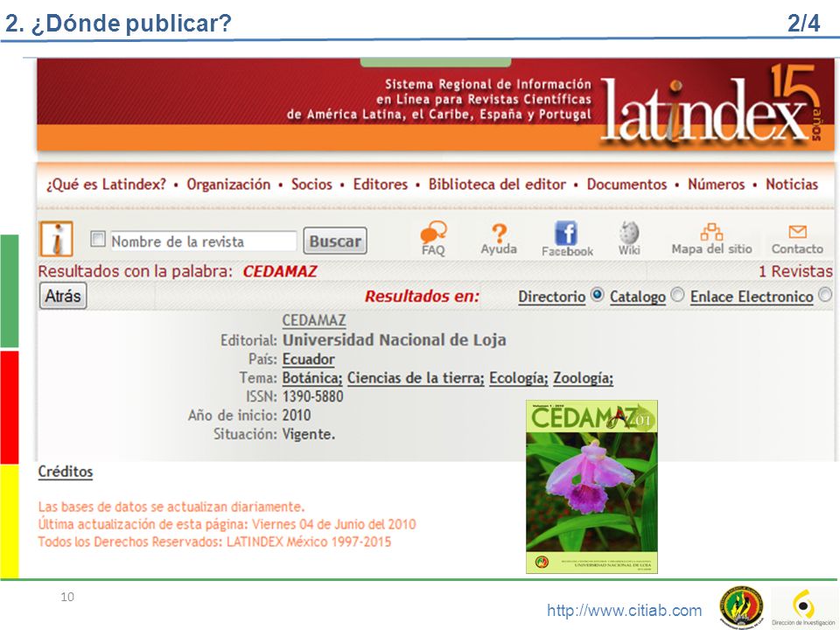Screen dimensions: 840x630
Task: Click the CEDAMAZ orchid cover thumbnail
Action: [x=591, y=487]
